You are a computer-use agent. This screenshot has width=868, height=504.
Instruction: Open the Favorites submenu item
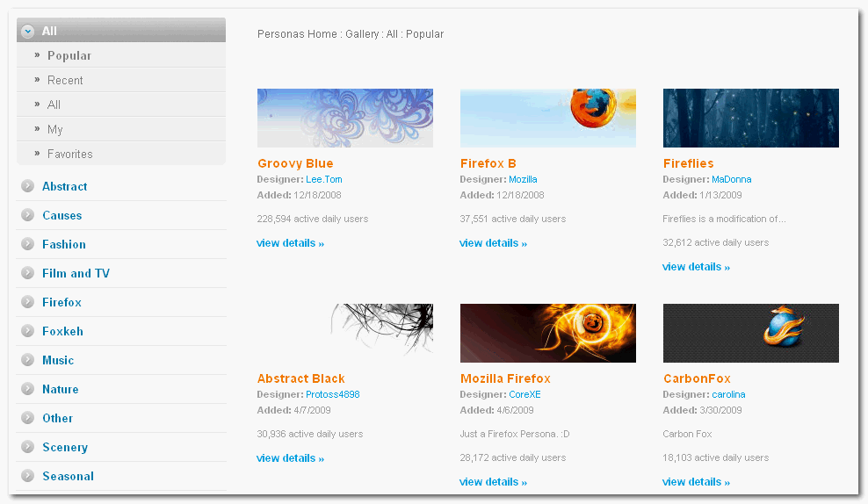(x=69, y=154)
